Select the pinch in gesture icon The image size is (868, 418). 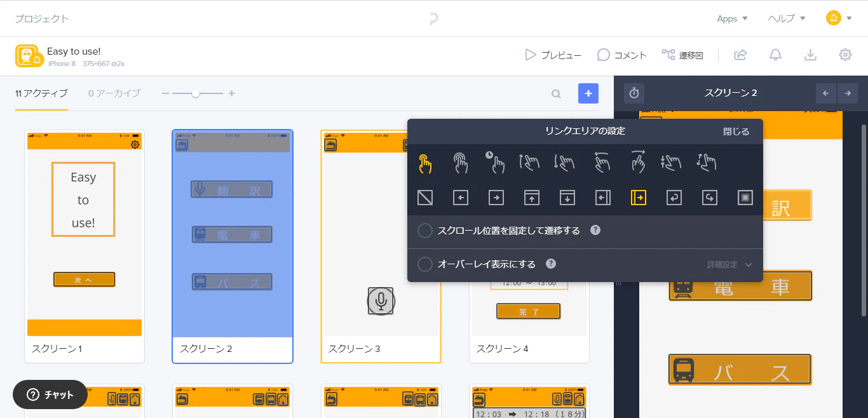click(x=672, y=163)
